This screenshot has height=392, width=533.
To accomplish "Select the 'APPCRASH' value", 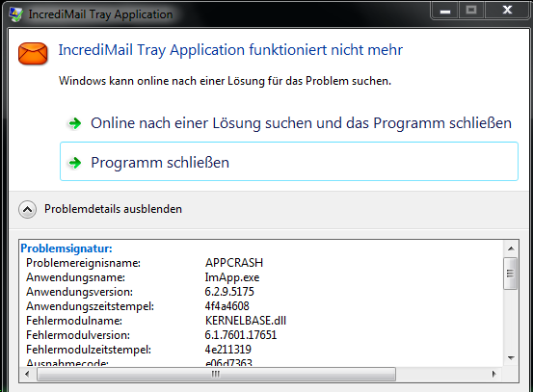I will coord(234,263).
